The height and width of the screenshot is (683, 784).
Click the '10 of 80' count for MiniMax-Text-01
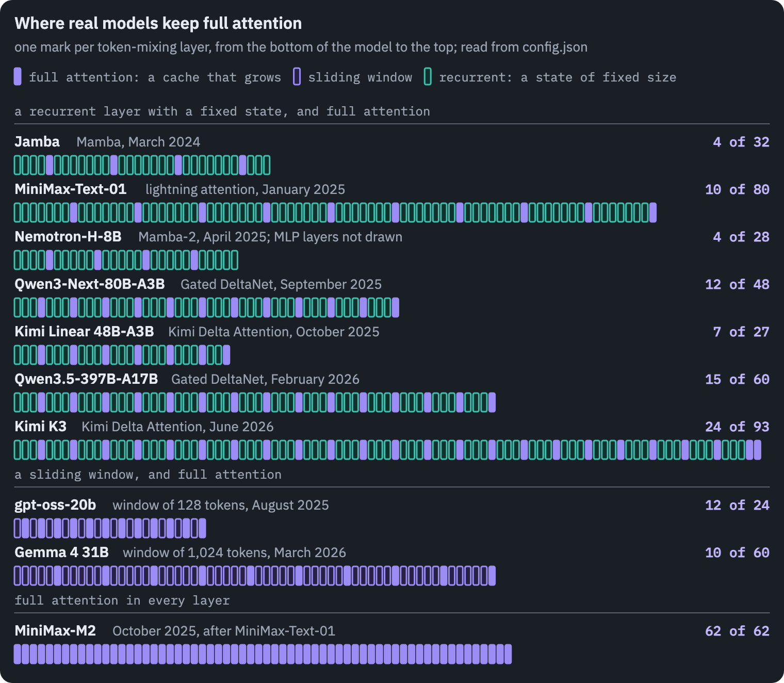737,189
